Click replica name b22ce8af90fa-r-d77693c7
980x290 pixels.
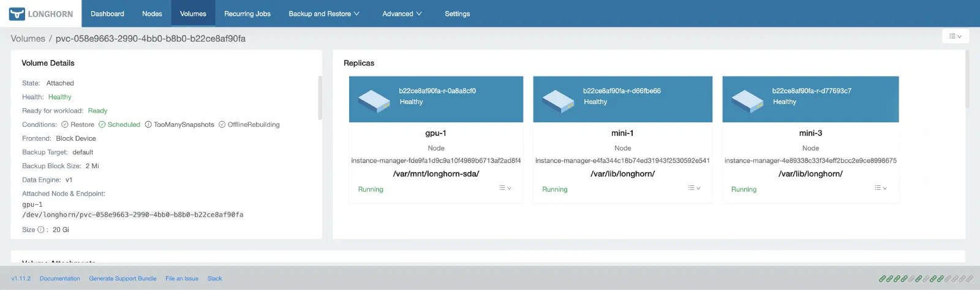(x=812, y=91)
